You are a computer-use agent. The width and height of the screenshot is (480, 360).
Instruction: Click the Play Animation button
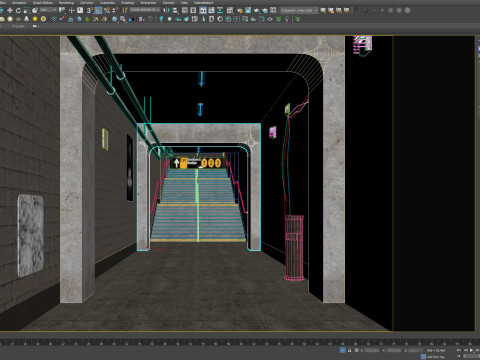click(x=472, y=350)
